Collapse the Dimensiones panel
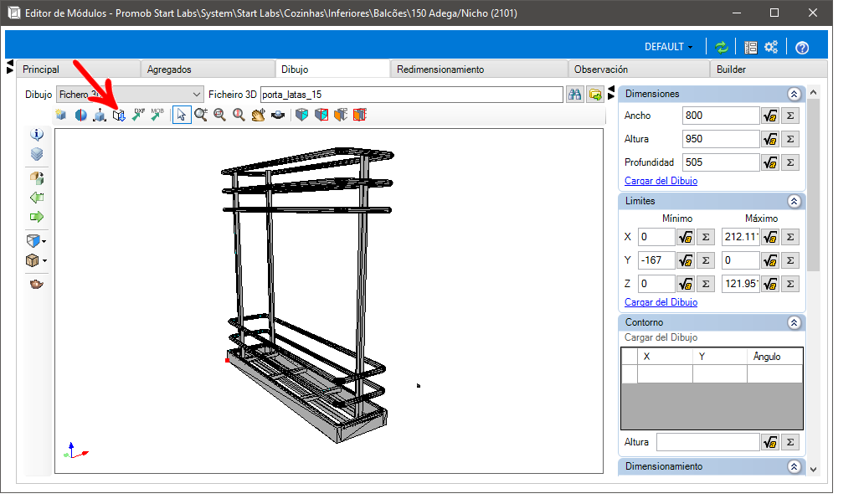864x504 pixels. (794, 95)
